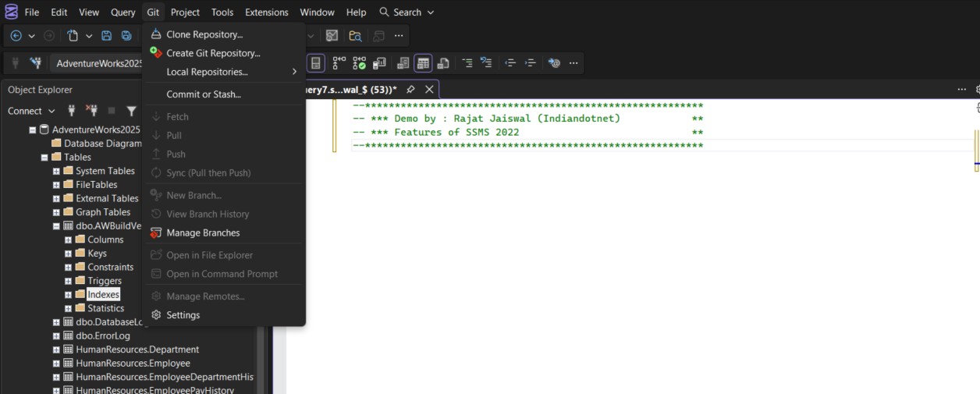The image size is (980, 394).
Task: Click the SSMS application logo icon
Action: 11,12
